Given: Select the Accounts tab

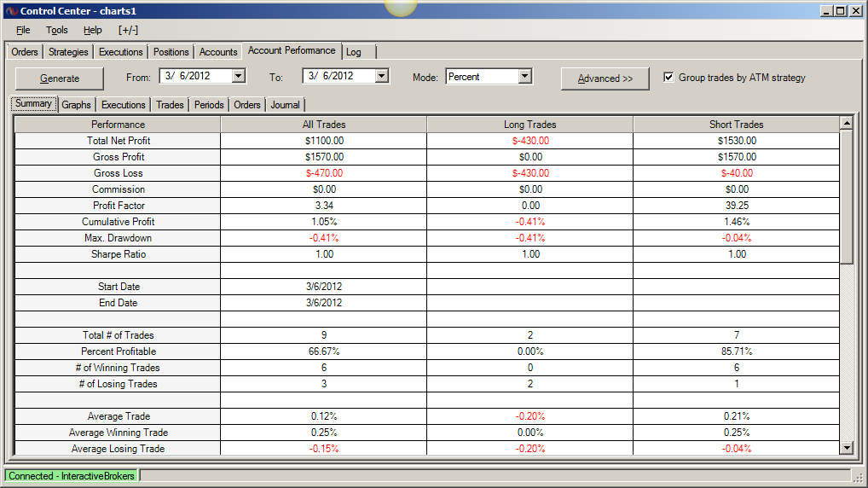Looking at the screenshot, I should [218, 52].
